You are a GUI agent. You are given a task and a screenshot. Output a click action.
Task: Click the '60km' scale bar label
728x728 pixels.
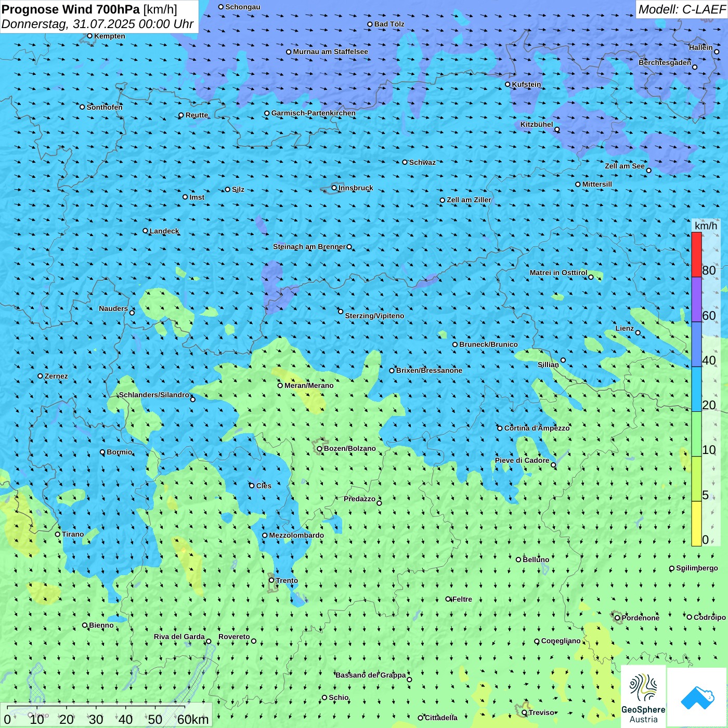coord(193,719)
